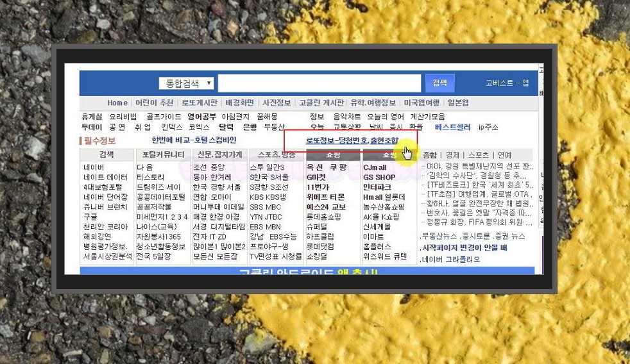Open the 고베스트 - 앱 link
Image resolution: width=630 pixels, height=364 pixels.
pyautogui.click(x=507, y=83)
